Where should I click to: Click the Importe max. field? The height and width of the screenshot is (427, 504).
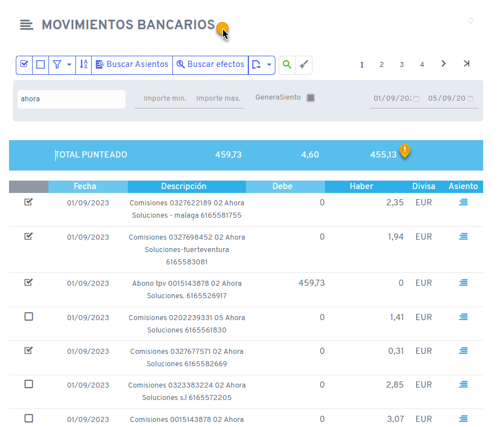(218, 98)
